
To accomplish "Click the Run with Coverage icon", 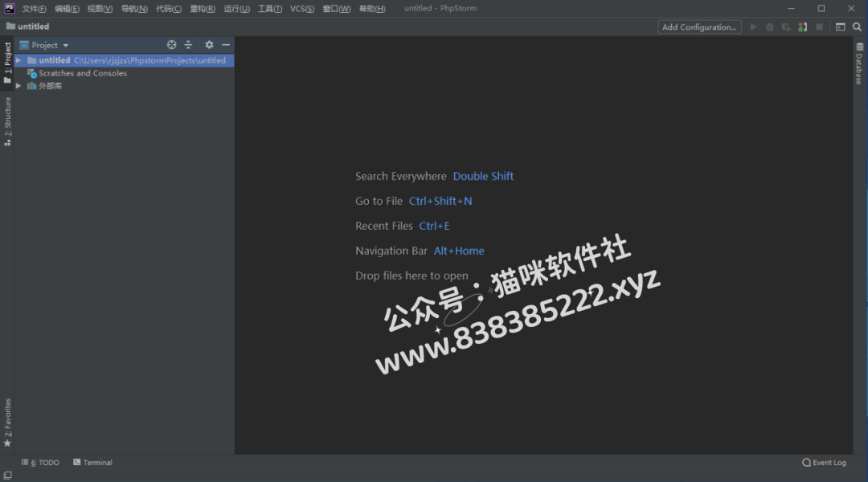I will pyautogui.click(x=786, y=27).
